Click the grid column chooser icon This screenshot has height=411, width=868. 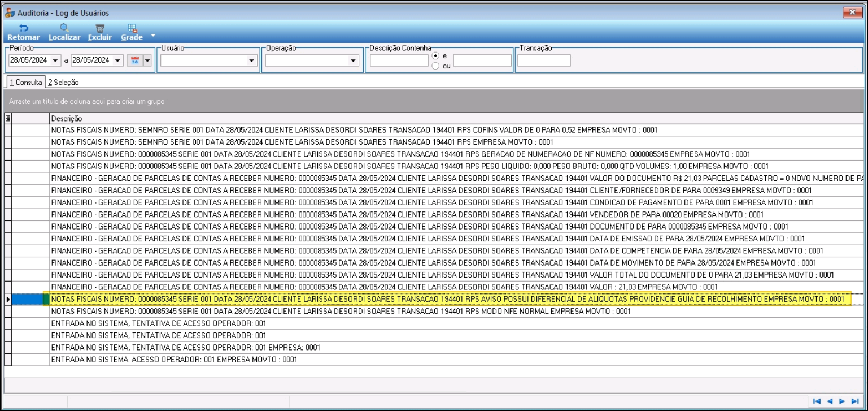8,119
